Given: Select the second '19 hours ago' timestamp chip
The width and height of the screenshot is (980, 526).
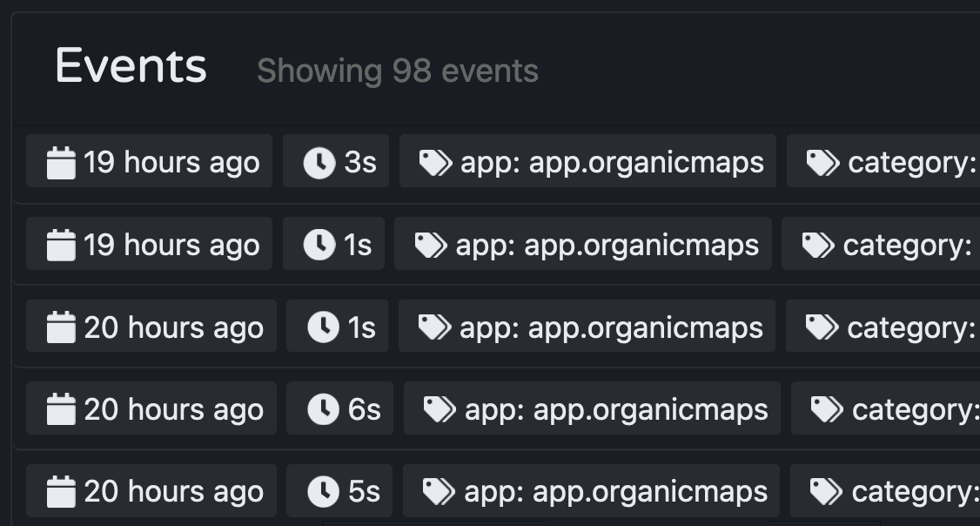Looking at the screenshot, I should point(148,244).
